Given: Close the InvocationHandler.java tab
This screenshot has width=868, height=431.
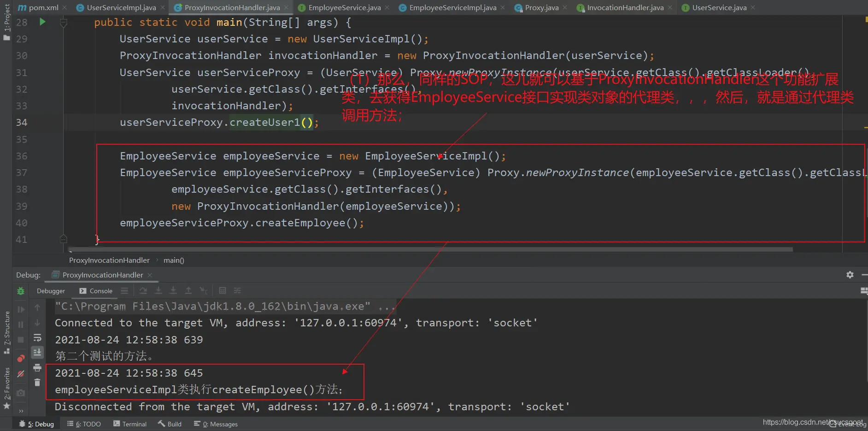Looking at the screenshot, I should (x=670, y=7).
